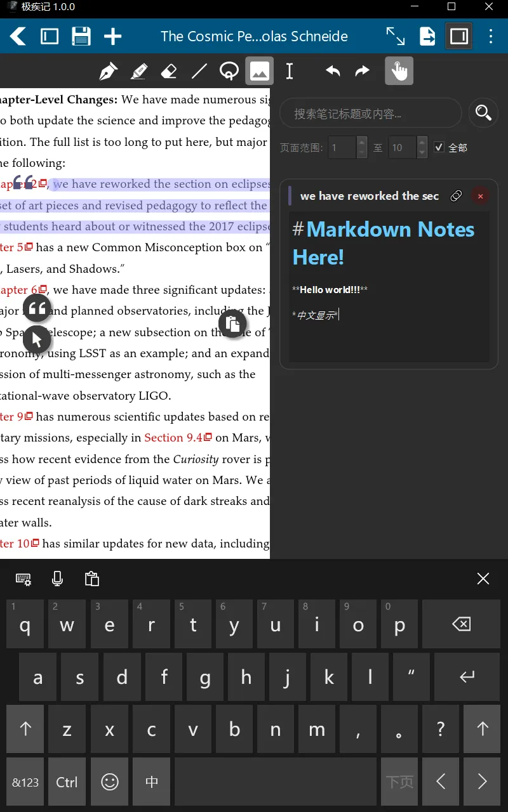Pick the straight line tool
The height and width of the screenshot is (812, 508).
click(199, 71)
